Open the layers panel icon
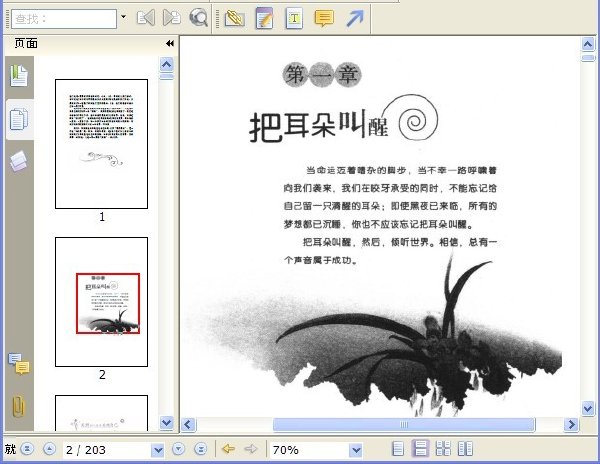 tap(19, 161)
